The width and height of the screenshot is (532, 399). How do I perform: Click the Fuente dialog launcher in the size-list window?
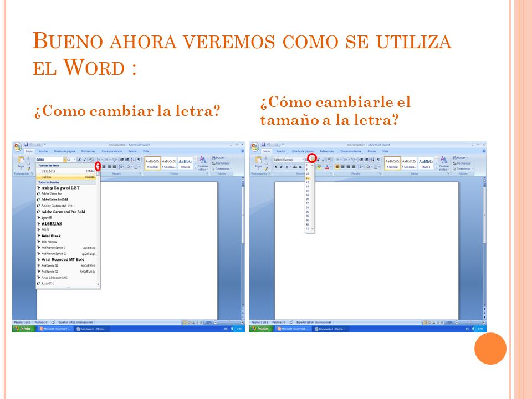331,173
